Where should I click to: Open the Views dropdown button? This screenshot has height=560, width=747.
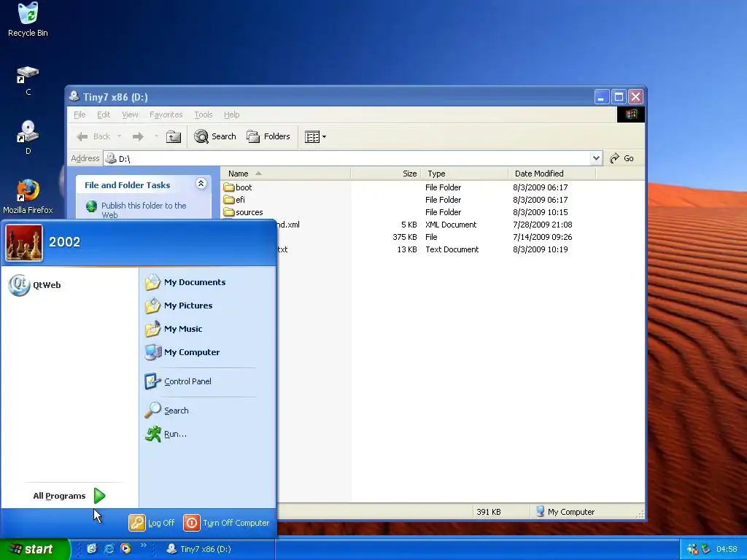pos(315,136)
